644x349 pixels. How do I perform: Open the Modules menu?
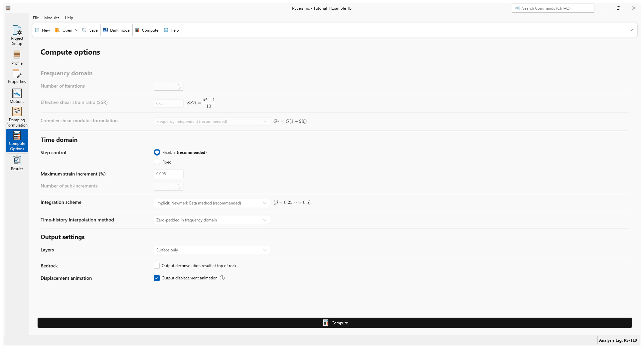(52, 18)
